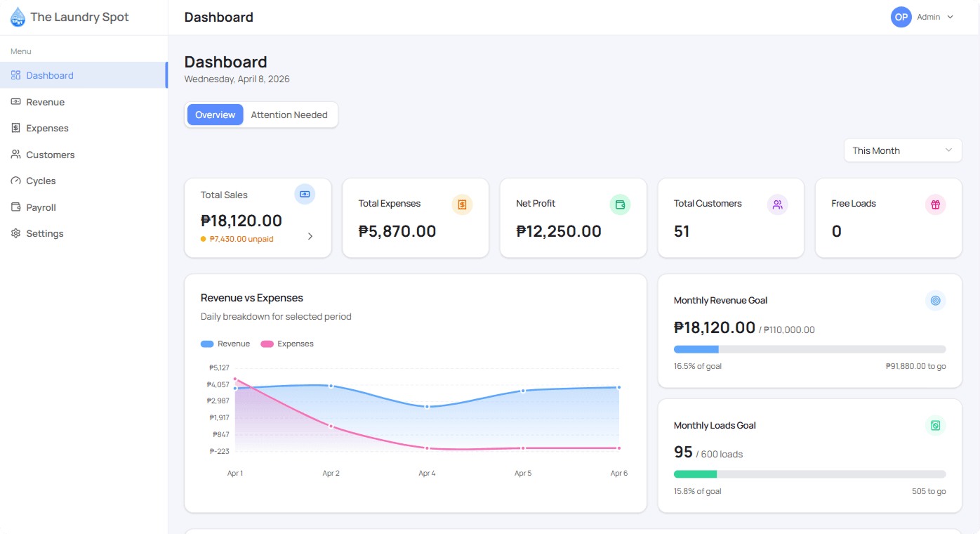
Task: Open Cycles from the sidebar menu
Action: (x=41, y=181)
